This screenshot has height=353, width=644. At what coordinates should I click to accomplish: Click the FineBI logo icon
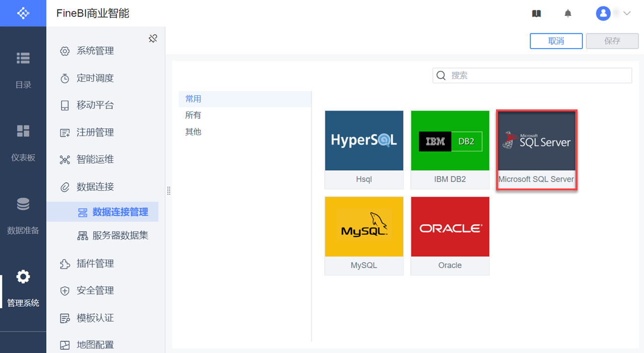pyautogui.click(x=23, y=13)
